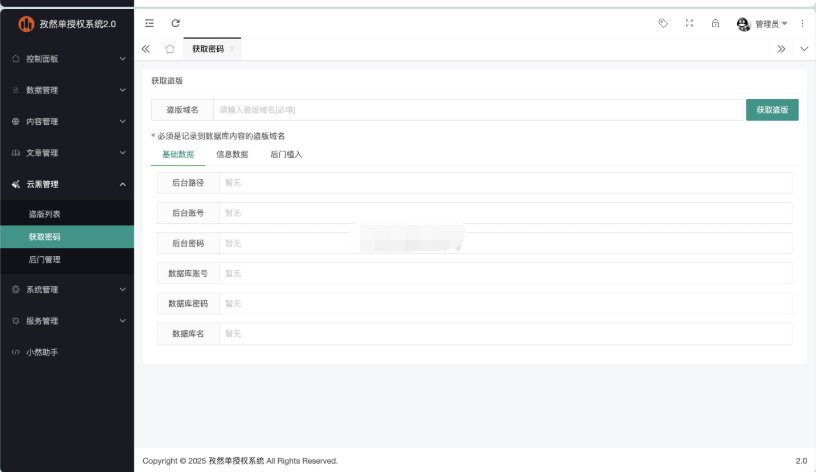Screen dimensions: 816x472
Task: Click the refresh page icon
Action: pos(175,23)
